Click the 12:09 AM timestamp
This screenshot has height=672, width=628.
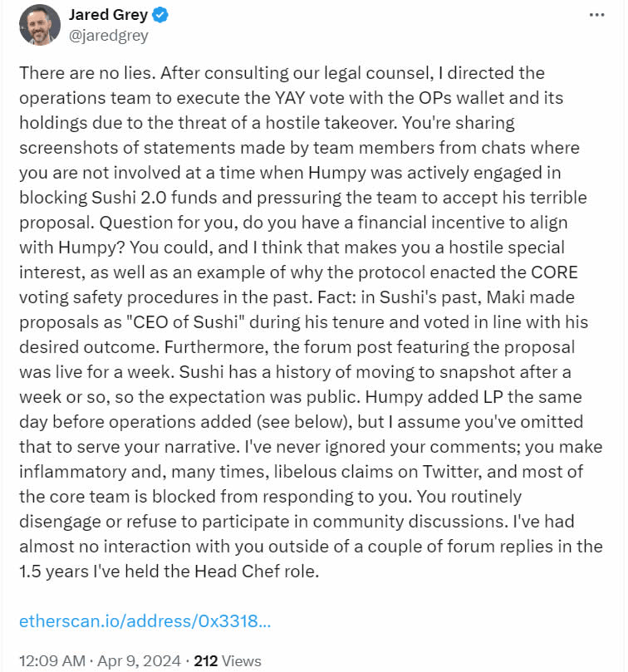(x=52, y=661)
